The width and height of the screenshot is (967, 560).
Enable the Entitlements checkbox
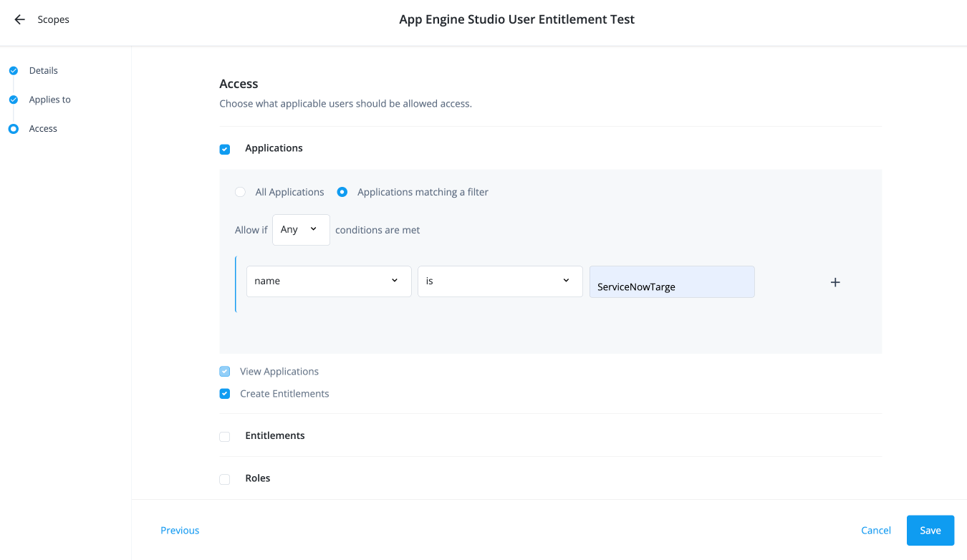click(225, 436)
